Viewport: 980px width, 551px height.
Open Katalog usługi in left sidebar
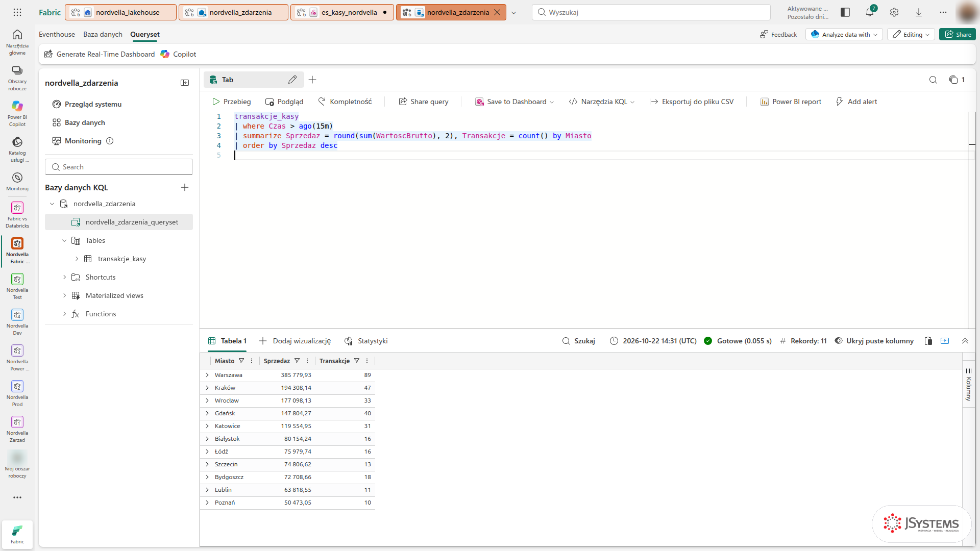pos(17,149)
